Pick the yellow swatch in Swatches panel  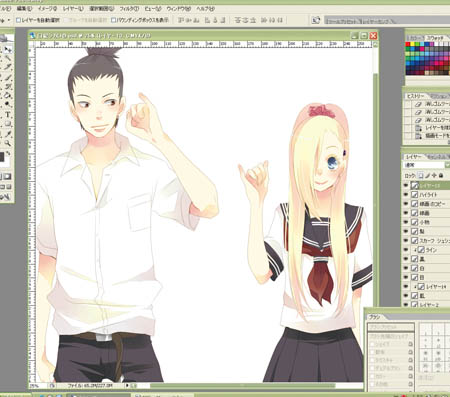(x=412, y=44)
